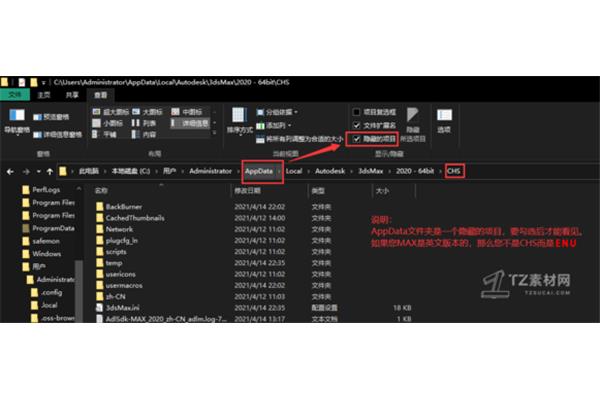Expand the chevron after AppData in breadcrumb
The height and width of the screenshot is (400, 600).
(x=279, y=171)
